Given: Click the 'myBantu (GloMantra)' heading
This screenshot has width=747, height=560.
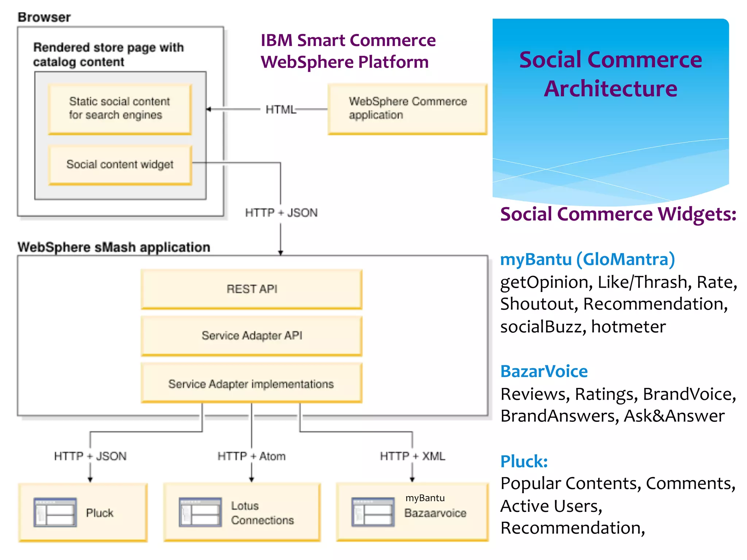Looking at the screenshot, I should click(588, 260).
